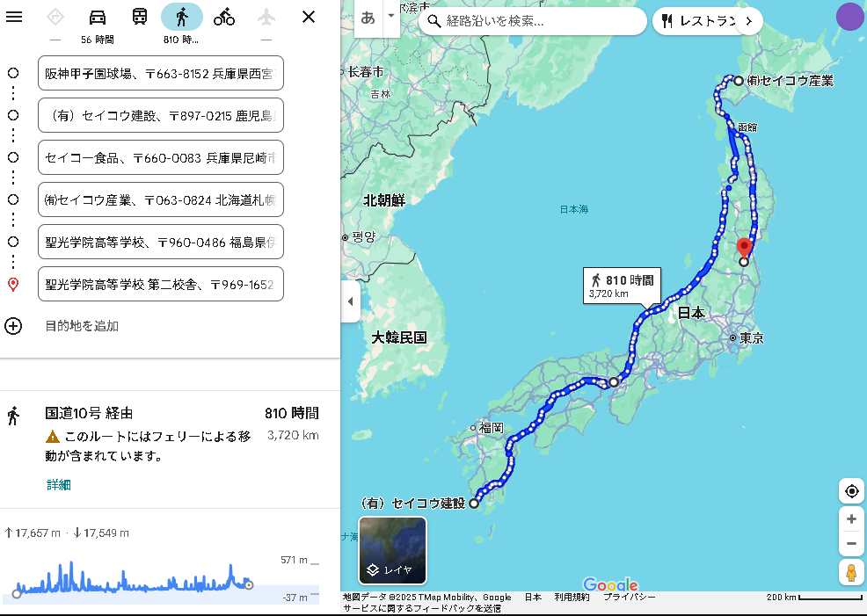
Task: Zoom out on the map
Action: pyautogui.click(x=851, y=544)
